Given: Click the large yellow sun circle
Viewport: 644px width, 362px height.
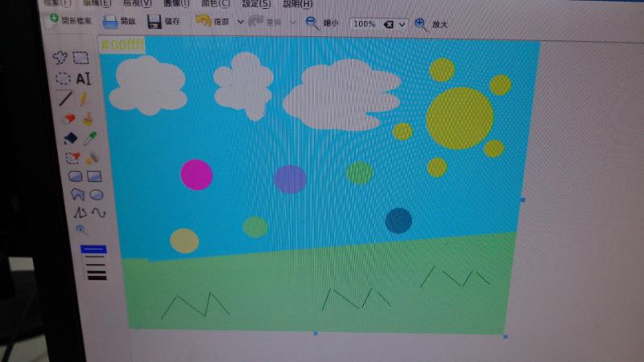Looking at the screenshot, I should [x=460, y=118].
